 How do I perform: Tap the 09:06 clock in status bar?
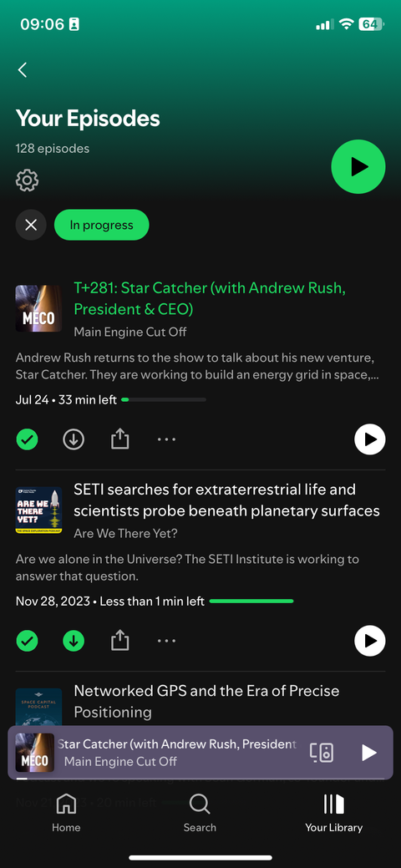pos(42,24)
